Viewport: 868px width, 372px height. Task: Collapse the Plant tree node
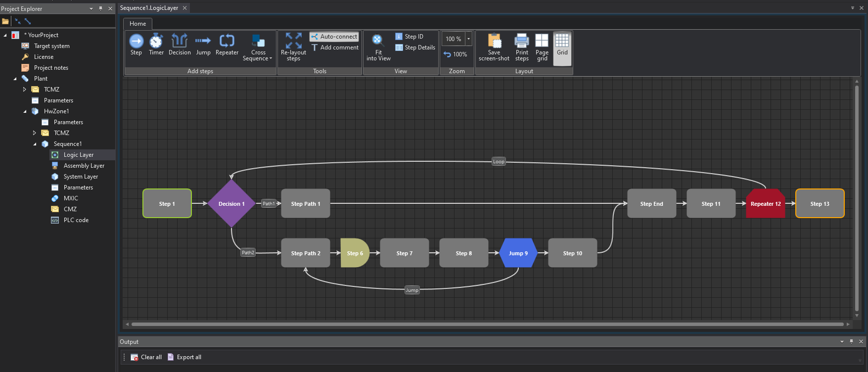pos(15,79)
